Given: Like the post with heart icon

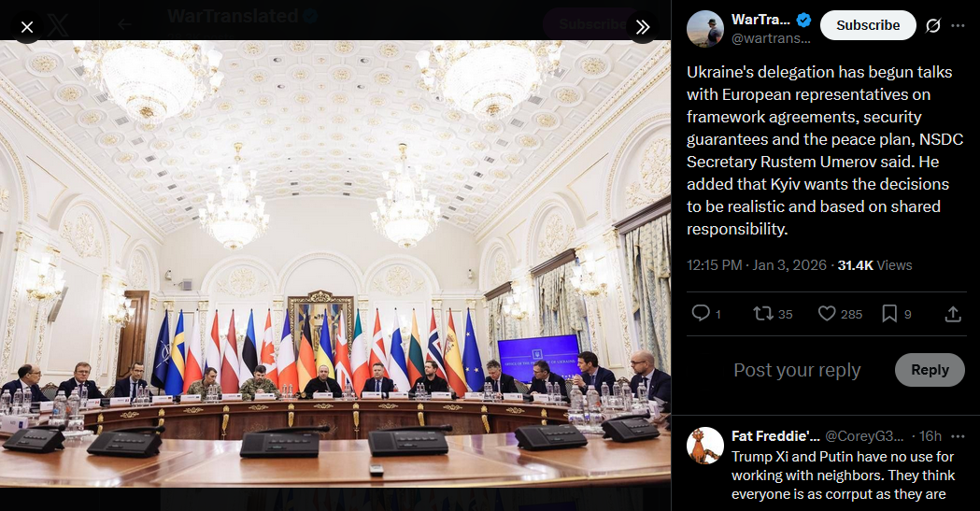Looking at the screenshot, I should (x=826, y=313).
